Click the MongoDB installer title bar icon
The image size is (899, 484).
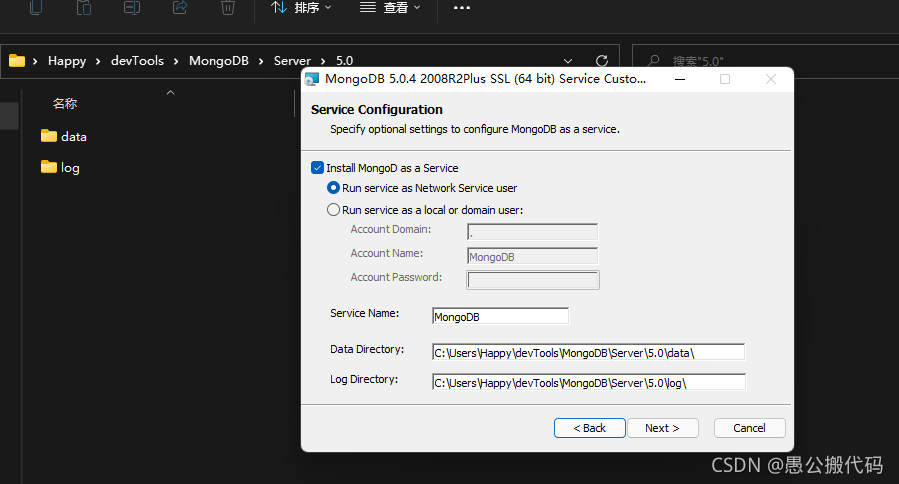[x=311, y=79]
